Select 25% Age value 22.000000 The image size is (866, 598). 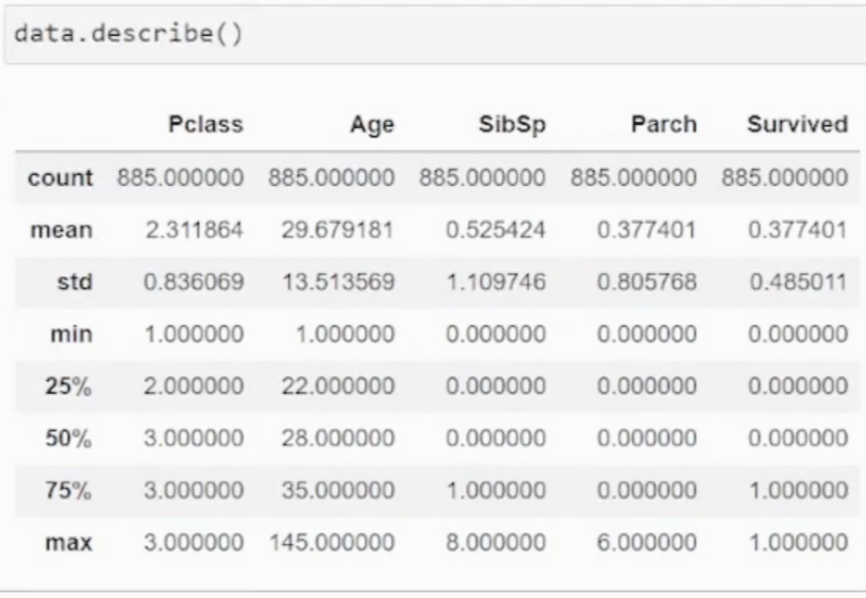coord(338,386)
